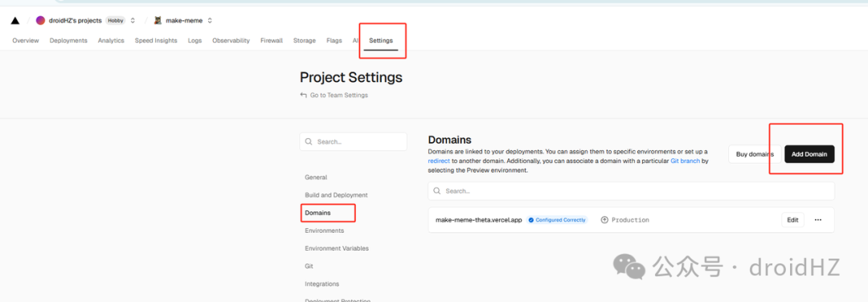Select Environment Variables in settings sidebar
Viewport: 868px width, 302px height.
[337, 248]
